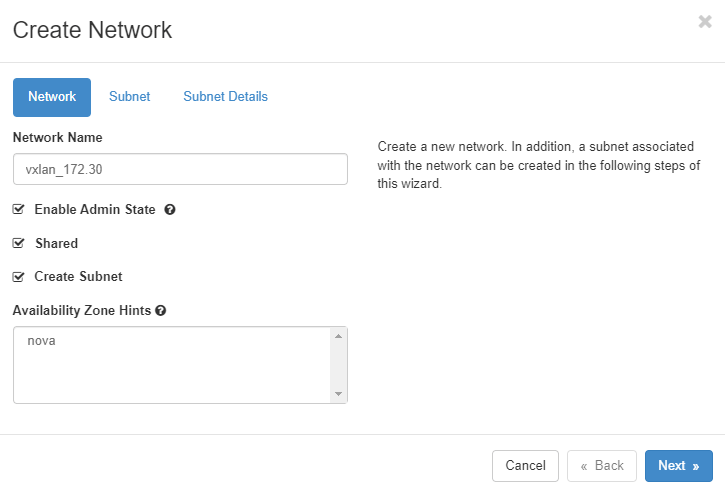Go to previous step with Back

pos(602,465)
